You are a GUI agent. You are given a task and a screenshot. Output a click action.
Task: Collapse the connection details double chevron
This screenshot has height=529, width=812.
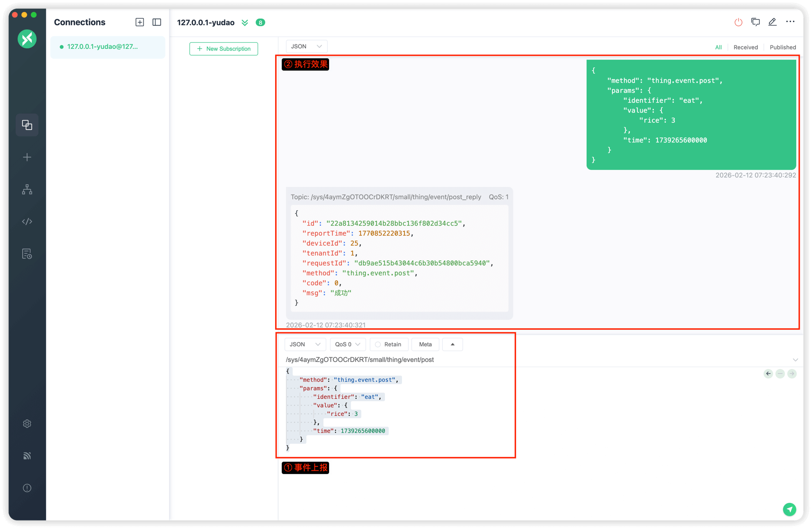pos(245,23)
